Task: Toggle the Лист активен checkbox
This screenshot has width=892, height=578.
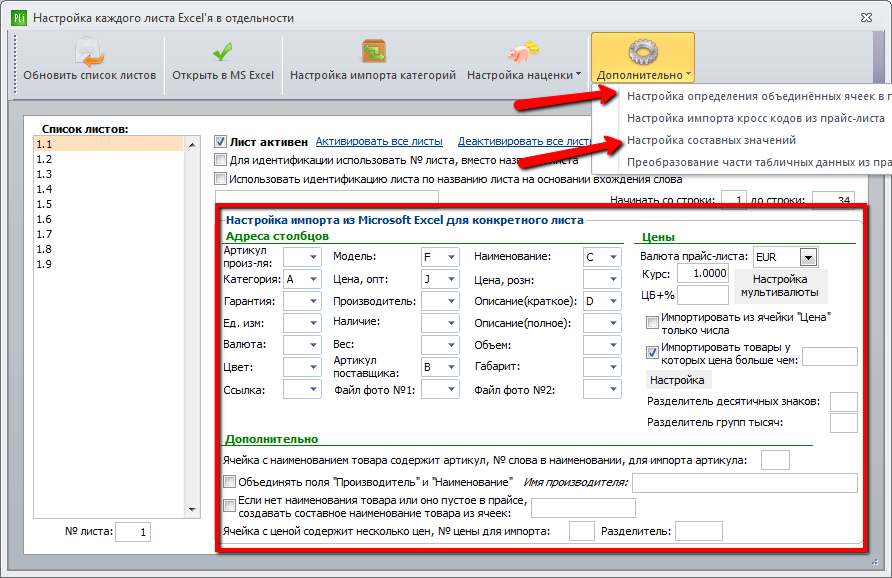Action: [220, 142]
